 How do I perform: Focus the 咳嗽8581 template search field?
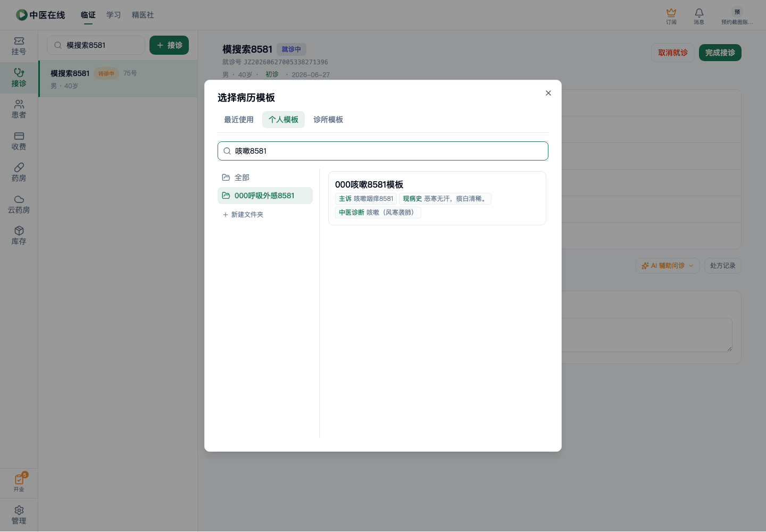(383, 151)
